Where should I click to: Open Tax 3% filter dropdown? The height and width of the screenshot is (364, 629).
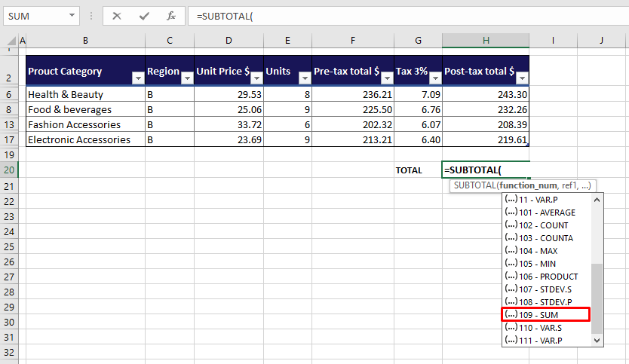pos(434,78)
